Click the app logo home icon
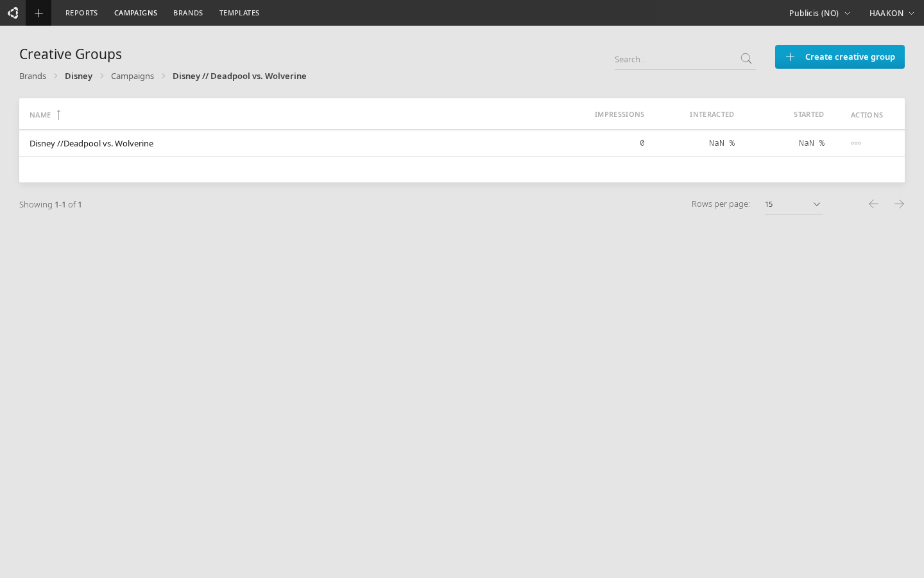 (13, 13)
